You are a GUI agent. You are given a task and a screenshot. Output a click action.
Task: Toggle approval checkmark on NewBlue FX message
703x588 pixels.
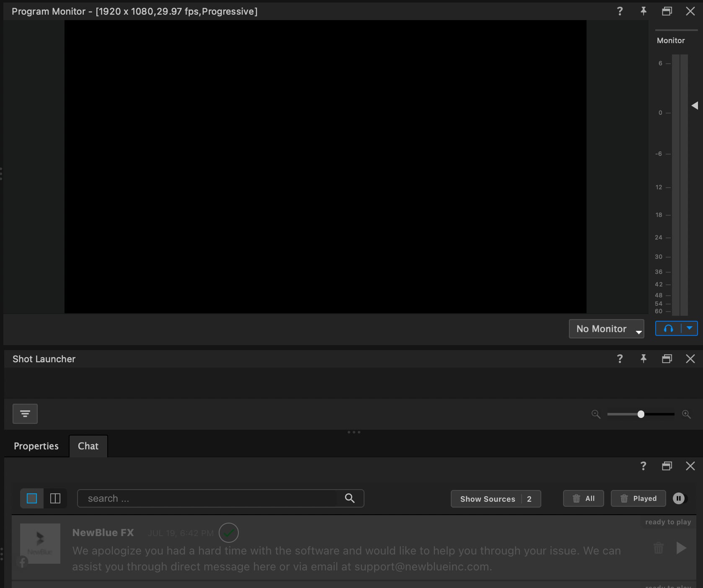[x=229, y=533]
